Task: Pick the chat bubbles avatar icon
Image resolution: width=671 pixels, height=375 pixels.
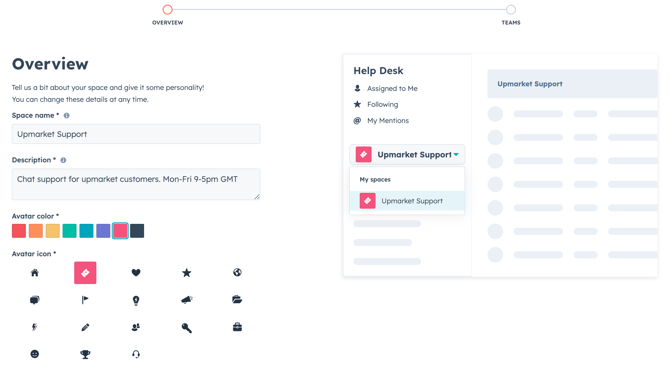Action: (35, 300)
